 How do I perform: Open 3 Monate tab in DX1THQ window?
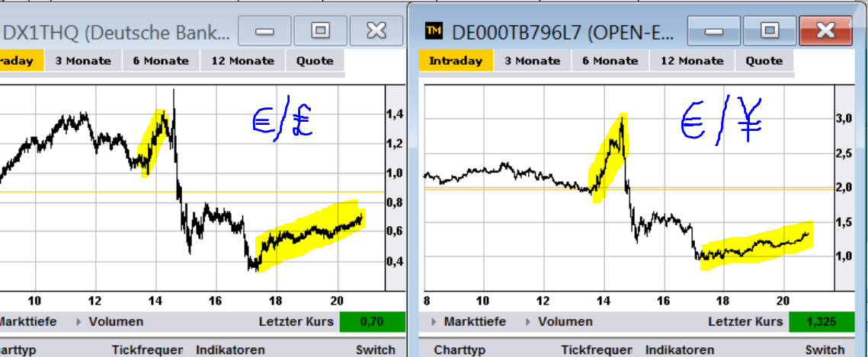click(x=83, y=60)
